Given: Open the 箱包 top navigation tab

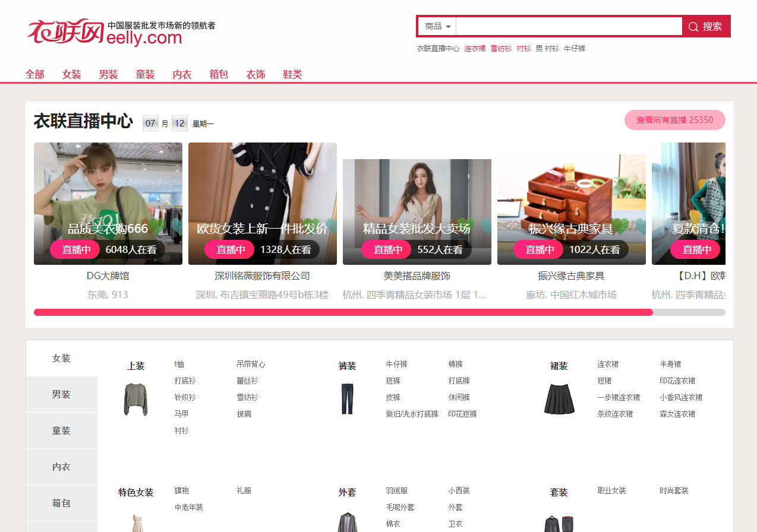Looking at the screenshot, I should click(x=219, y=74).
